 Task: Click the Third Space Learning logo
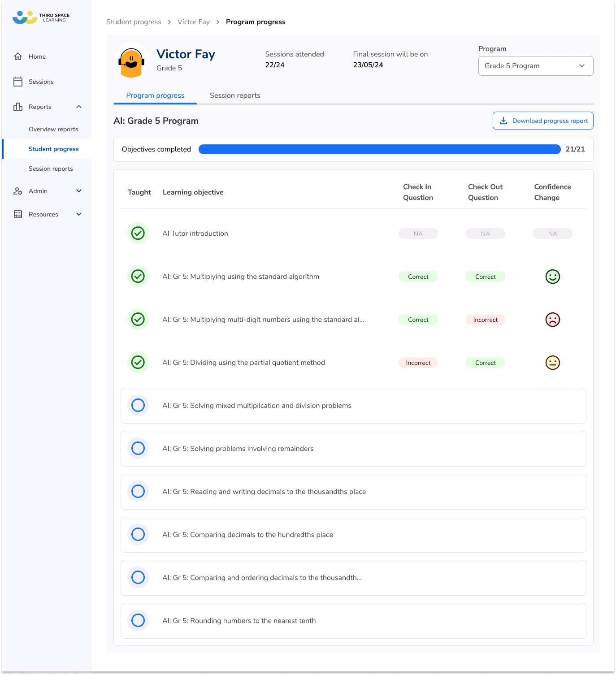pos(39,17)
